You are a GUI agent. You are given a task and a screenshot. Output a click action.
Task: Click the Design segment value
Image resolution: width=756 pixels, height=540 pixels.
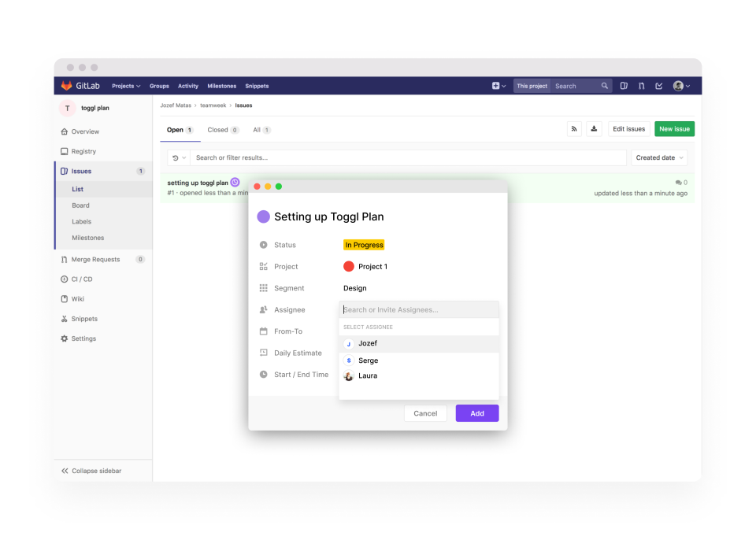click(355, 288)
